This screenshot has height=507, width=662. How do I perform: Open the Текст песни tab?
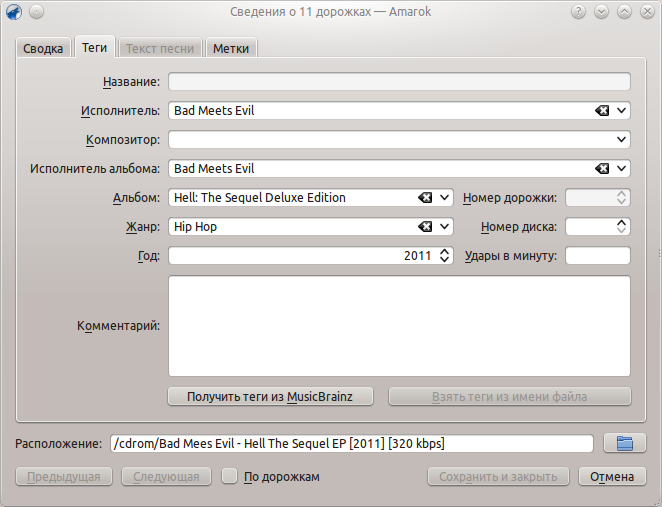160,48
